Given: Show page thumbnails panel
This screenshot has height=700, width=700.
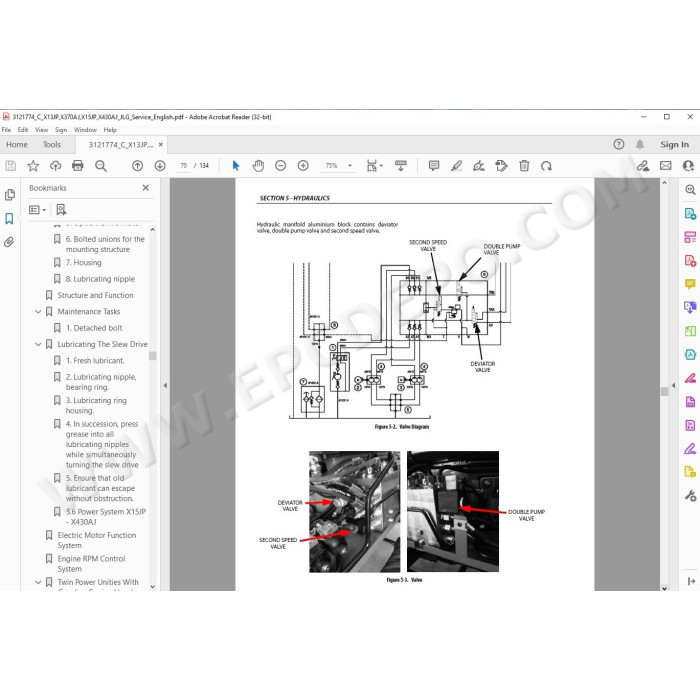Looking at the screenshot, I should coord(9,195).
